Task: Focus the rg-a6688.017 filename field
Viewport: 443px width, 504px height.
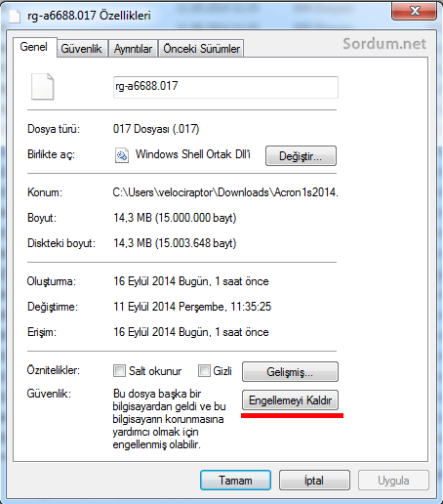Action: coord(225,87)
